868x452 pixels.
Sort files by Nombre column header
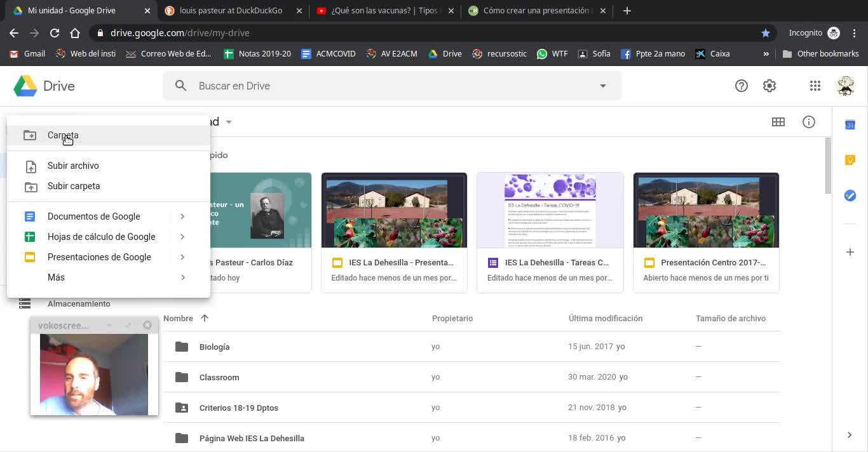tap(179, 319)
